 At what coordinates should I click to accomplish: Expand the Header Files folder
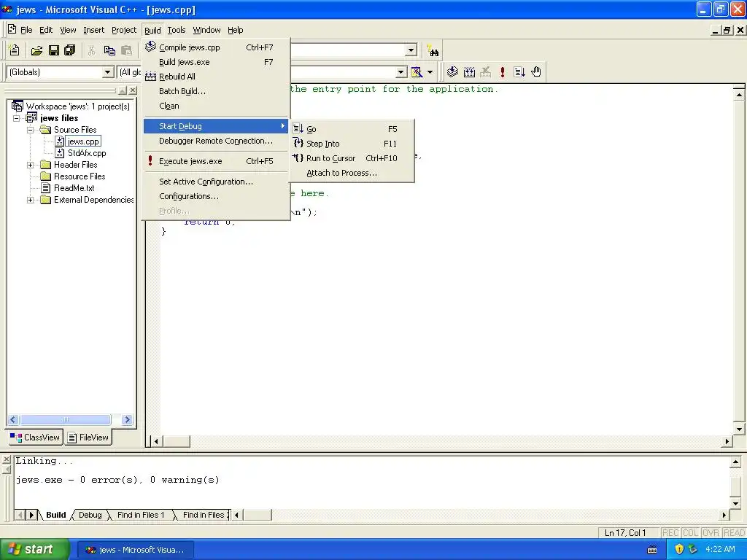tap(30, 165)
